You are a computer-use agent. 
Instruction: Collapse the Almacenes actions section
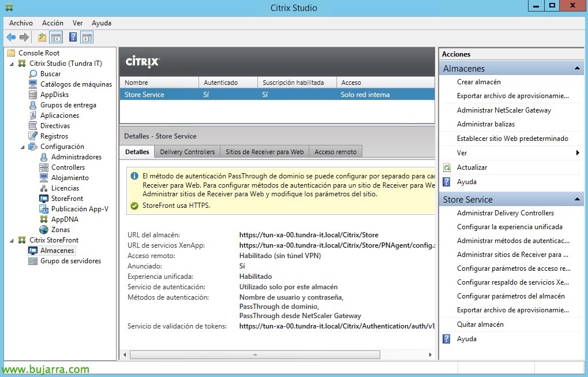577,68
